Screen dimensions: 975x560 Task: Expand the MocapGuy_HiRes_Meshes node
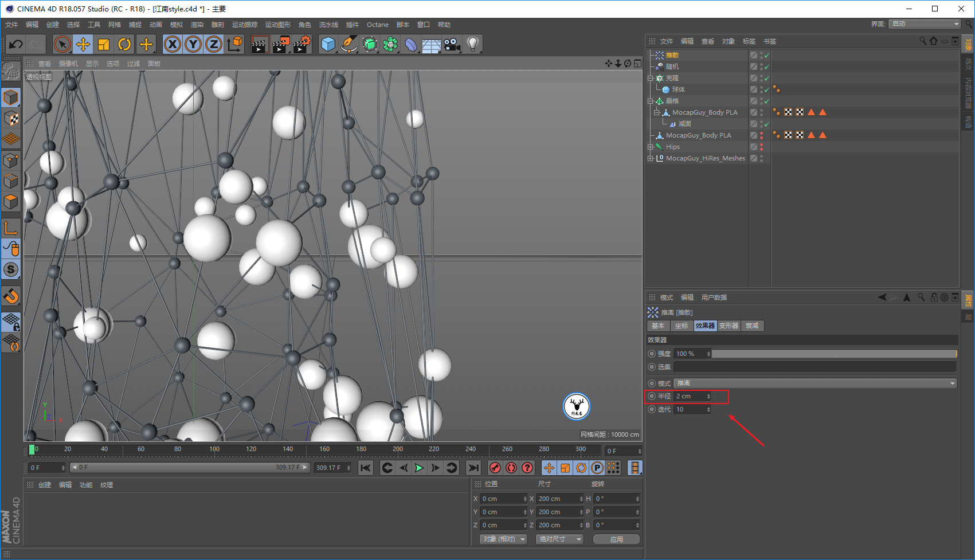[x=651, y=158]
